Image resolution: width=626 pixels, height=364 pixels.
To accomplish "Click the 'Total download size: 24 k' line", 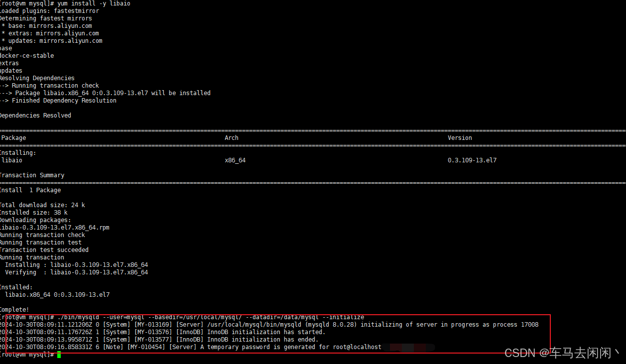I will pos(42,205).
